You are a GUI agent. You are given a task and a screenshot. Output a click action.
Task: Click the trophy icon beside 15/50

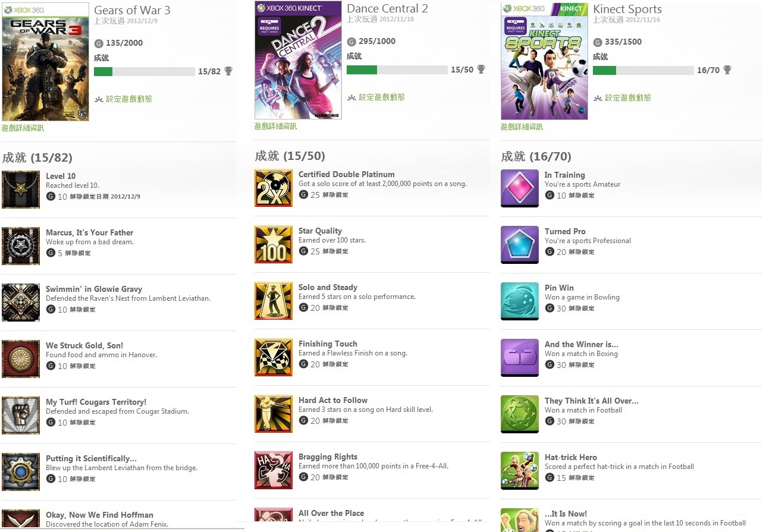481,70
